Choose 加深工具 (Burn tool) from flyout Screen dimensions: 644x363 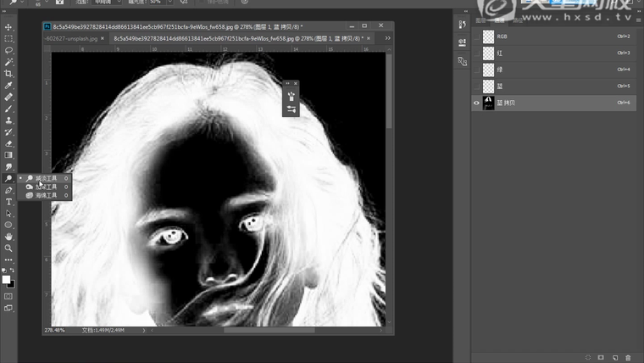[46, 187]
